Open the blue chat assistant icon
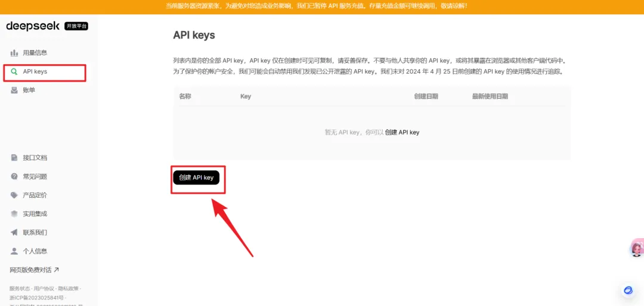 click(628, 291)
